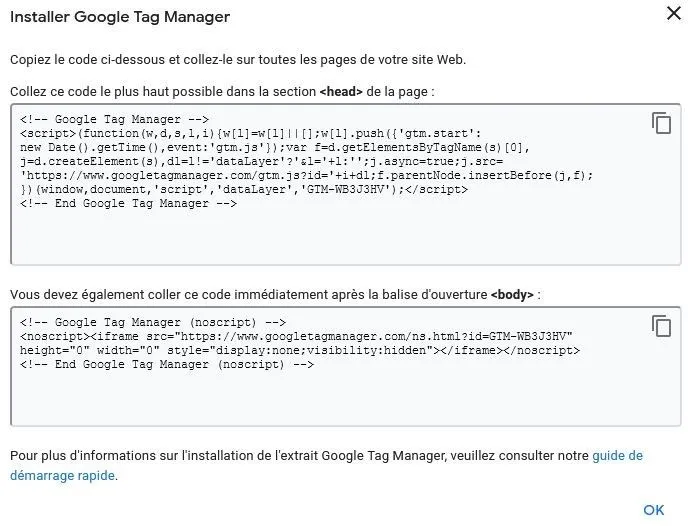Open the guide de démarrage rapide link
The width and height of the screenshot is (688, 526).
[326, 465]
